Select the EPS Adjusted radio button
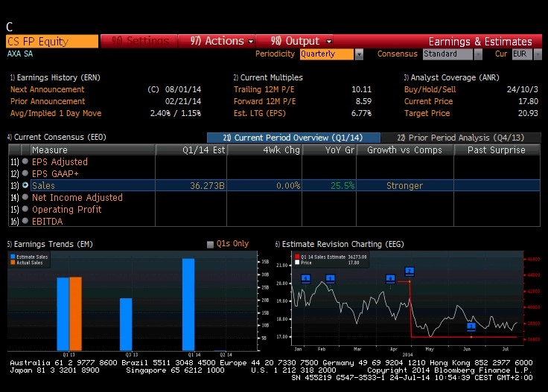 click(x=25, y=161)
